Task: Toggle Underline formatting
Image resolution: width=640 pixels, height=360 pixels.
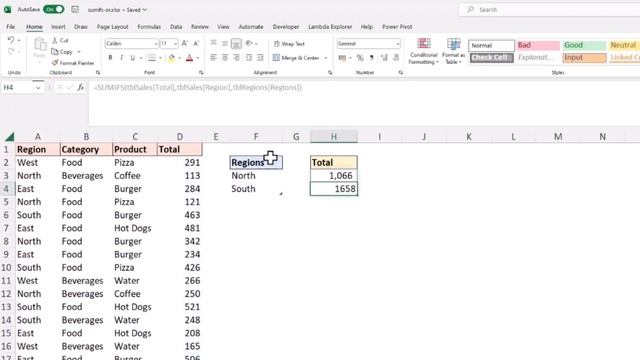Action: (x=133, y=58)
